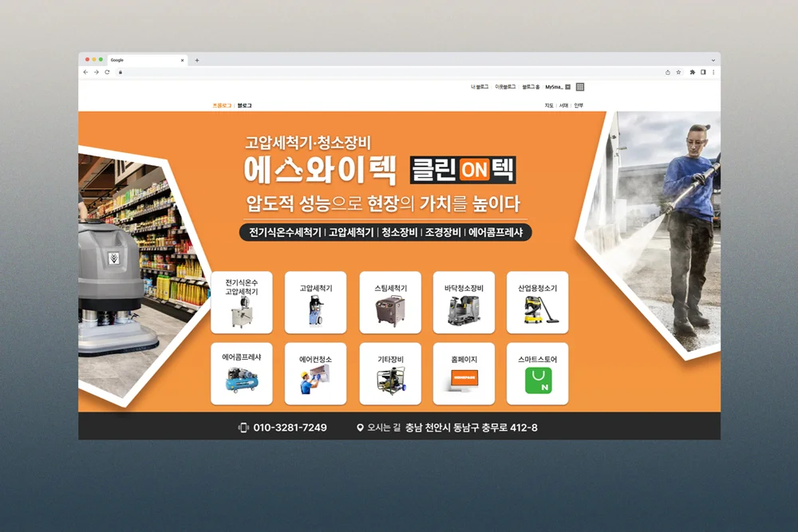Click the 에스와이텍 brand title
This screenshot has width=798, height=532.
click(x=320, y=171)
